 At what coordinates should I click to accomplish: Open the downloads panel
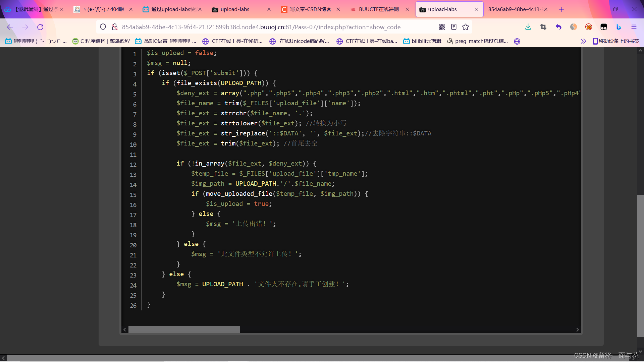pos(528,27)
